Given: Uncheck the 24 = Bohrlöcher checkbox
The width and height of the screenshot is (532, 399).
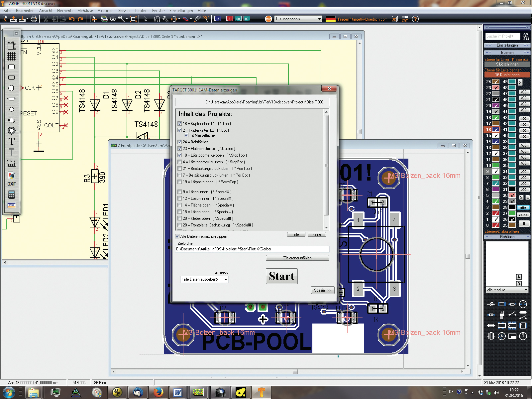Looking at the screenshot, I should 180,142.
